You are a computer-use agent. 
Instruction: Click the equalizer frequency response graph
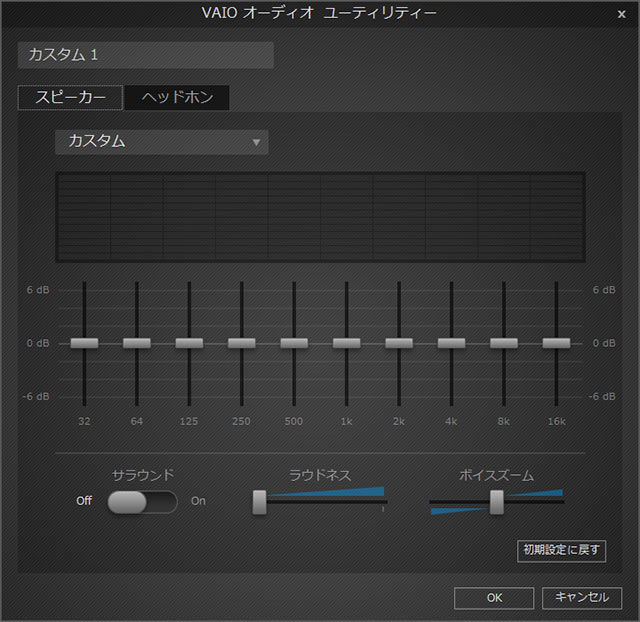tap(320, 217)
